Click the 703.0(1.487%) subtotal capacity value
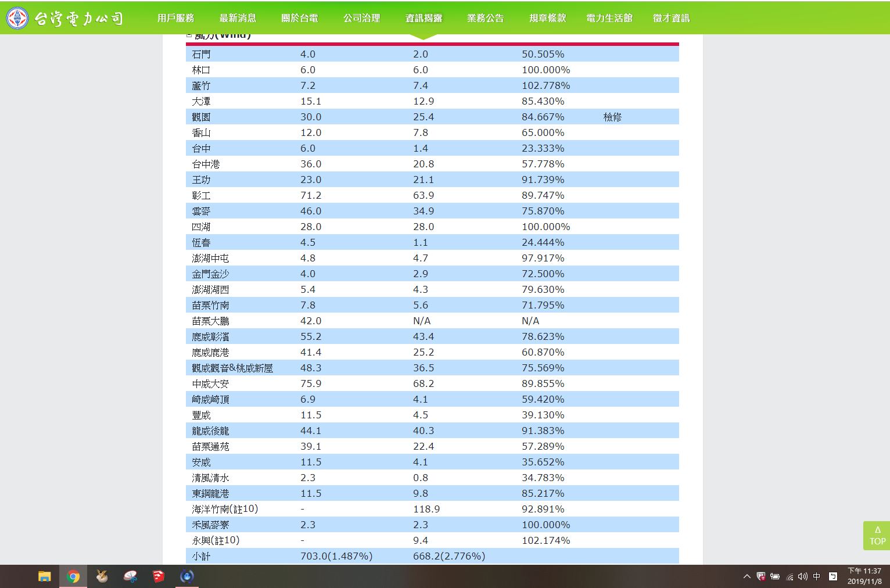Viewport: 890px width, 588px height. [x=336, y=556]
